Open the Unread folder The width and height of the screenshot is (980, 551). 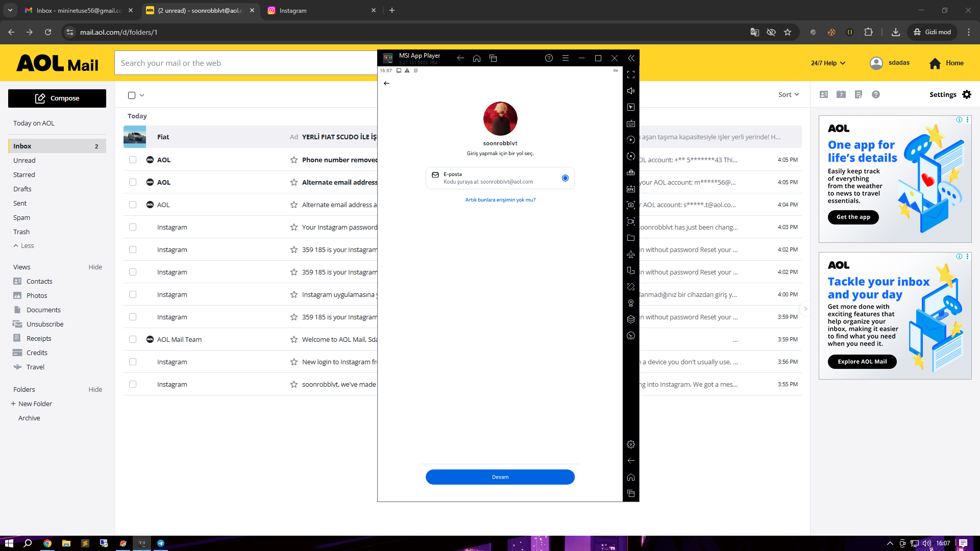tap(24, 160)
